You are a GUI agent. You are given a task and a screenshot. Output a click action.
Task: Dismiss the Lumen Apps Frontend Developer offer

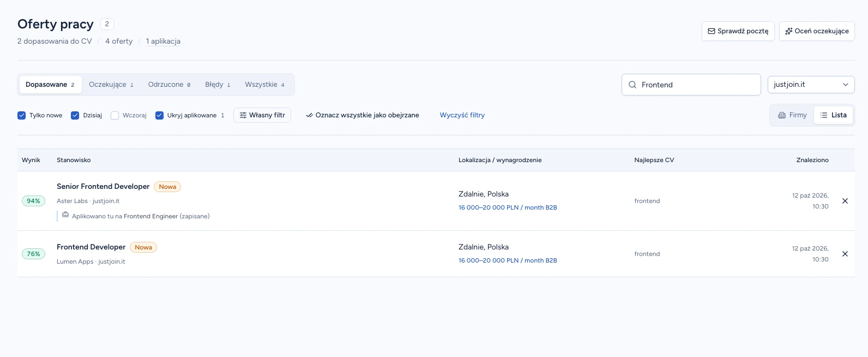[845, 254]
